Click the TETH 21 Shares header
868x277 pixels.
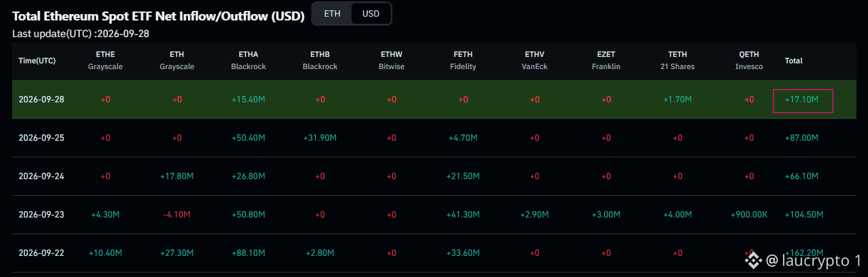pos(678,61)
